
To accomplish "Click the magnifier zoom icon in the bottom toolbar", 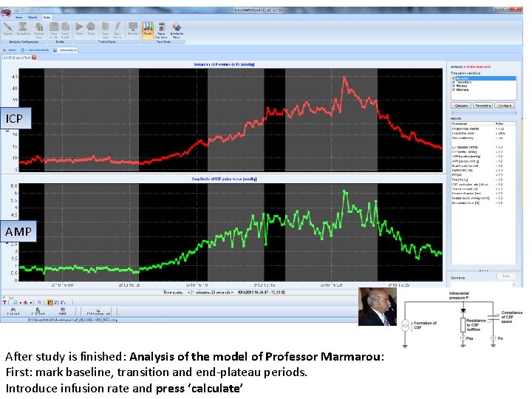I will coord(39,302).
